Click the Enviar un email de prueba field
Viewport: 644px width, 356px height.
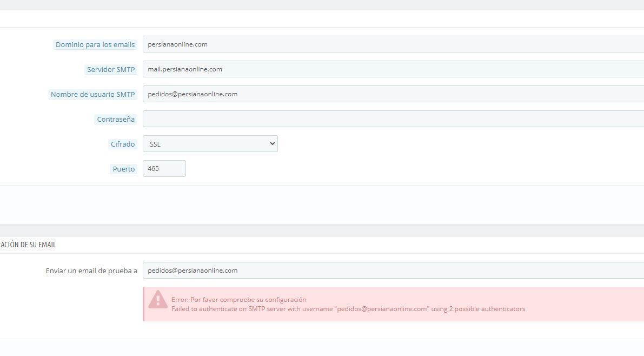(393, 271)
